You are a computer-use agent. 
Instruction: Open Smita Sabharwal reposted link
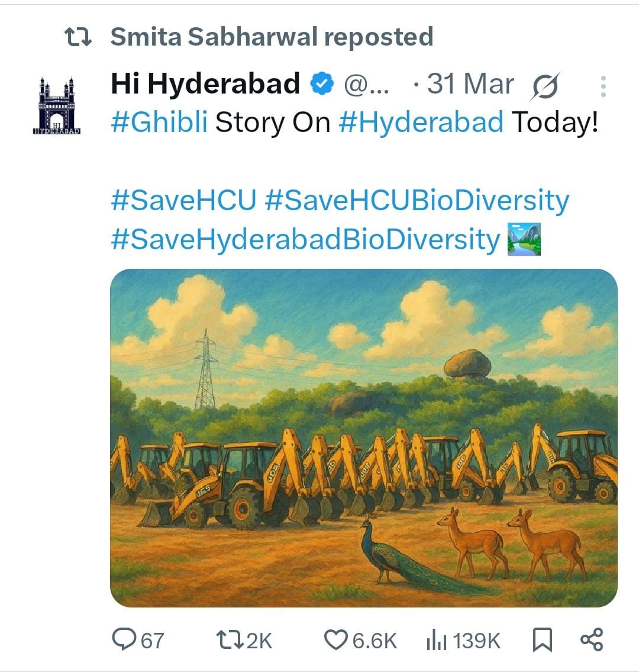click(272, 37)
